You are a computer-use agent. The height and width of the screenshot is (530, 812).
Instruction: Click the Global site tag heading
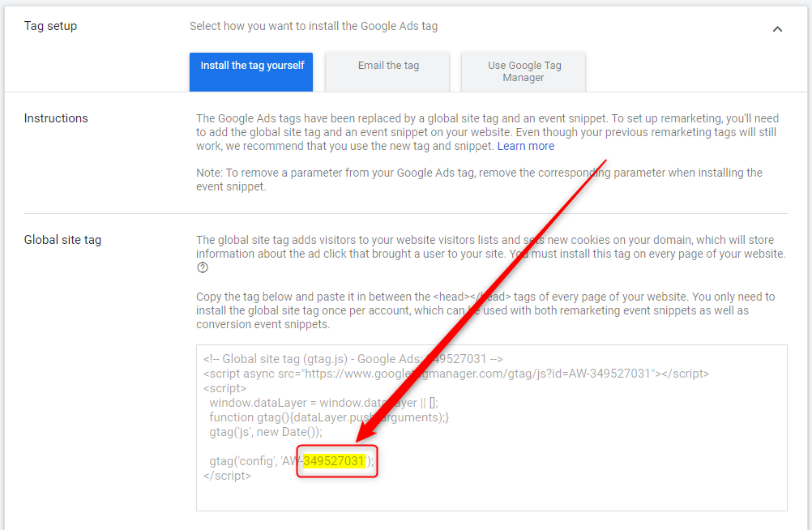coord(62,240)
